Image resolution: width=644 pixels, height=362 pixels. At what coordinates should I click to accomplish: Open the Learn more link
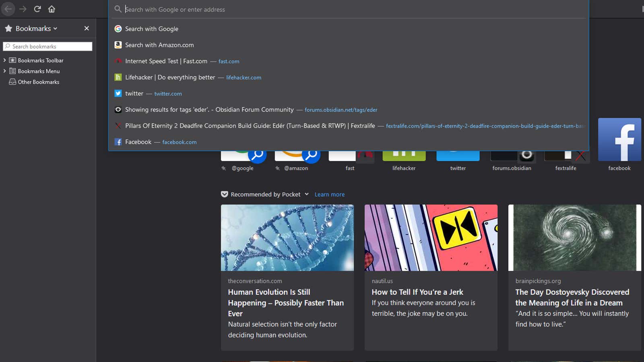330,194
